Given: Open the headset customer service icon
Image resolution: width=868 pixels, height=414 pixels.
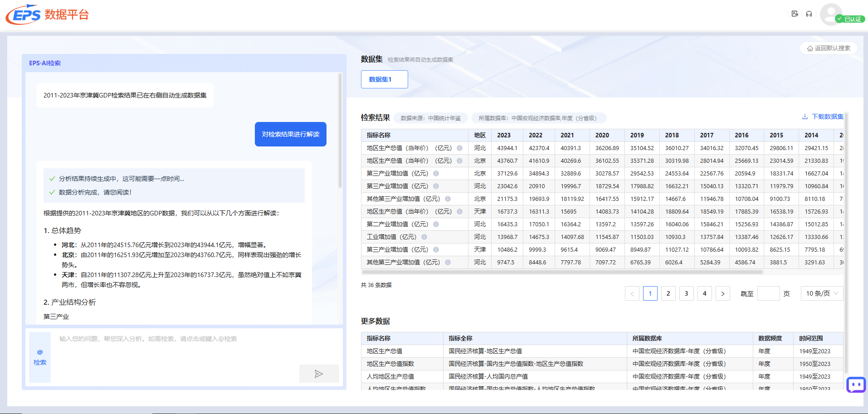Looking at the screenshot, I should (809, 14).
